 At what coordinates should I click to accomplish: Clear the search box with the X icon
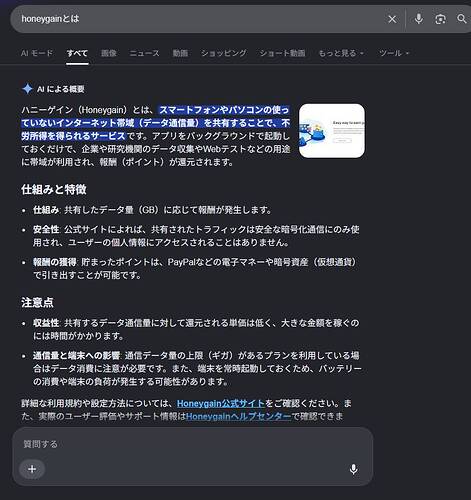click(x=392, y=19)
